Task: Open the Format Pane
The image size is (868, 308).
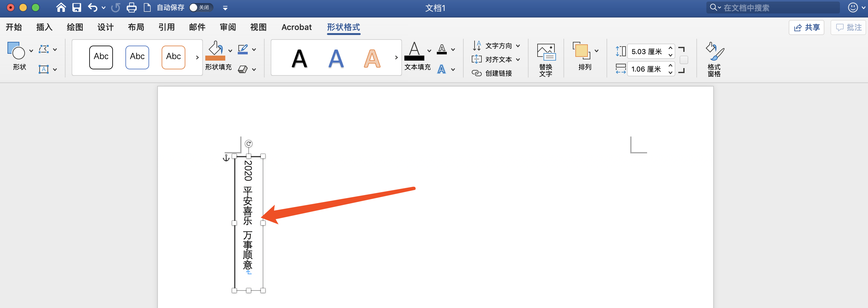Action: tap(714, 60)
